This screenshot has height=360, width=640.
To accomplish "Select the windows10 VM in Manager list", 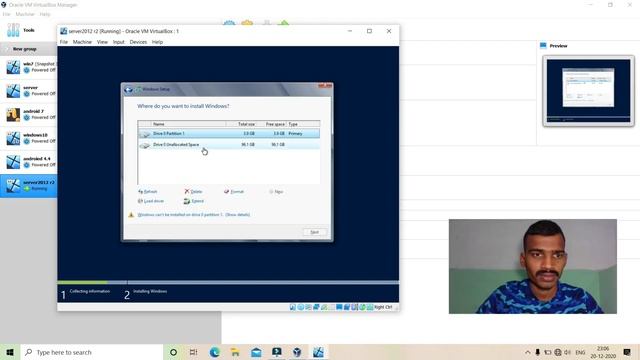I will click(29, 138).
